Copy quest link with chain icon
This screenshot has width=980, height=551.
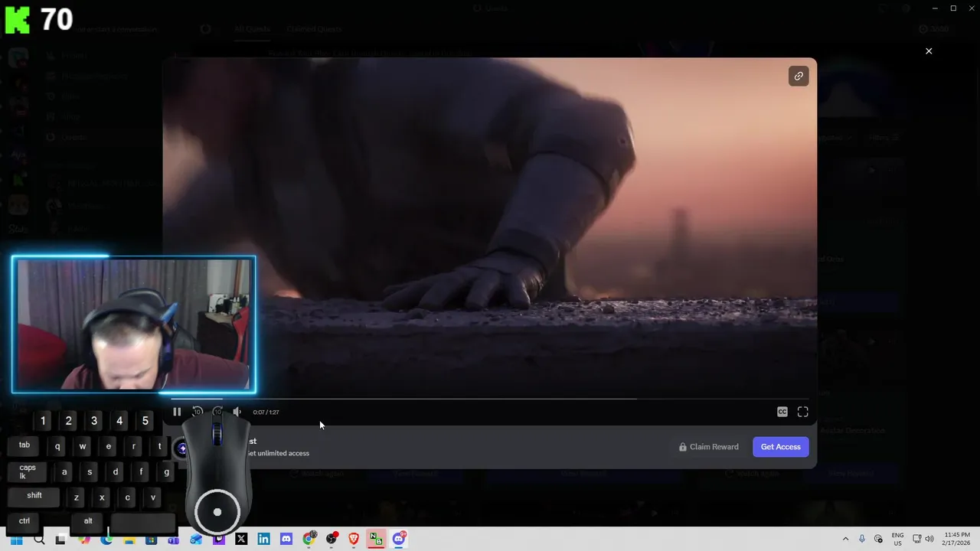click(x=799, y=76)
